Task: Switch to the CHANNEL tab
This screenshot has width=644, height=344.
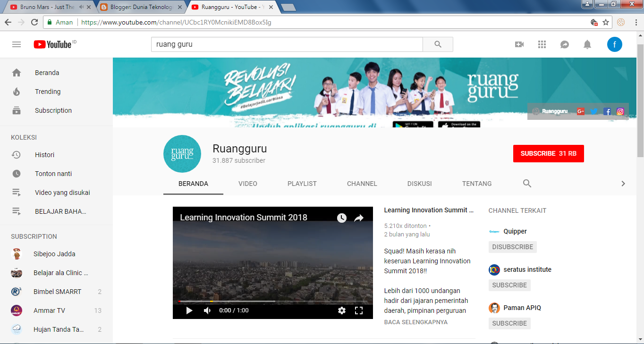Action: coord(362,184)
